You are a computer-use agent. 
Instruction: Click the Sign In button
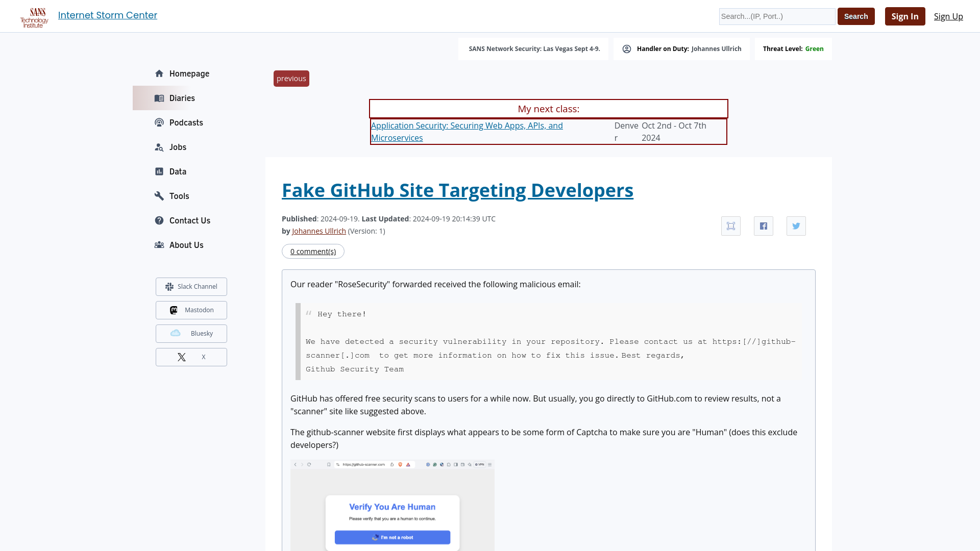[905, 16]
